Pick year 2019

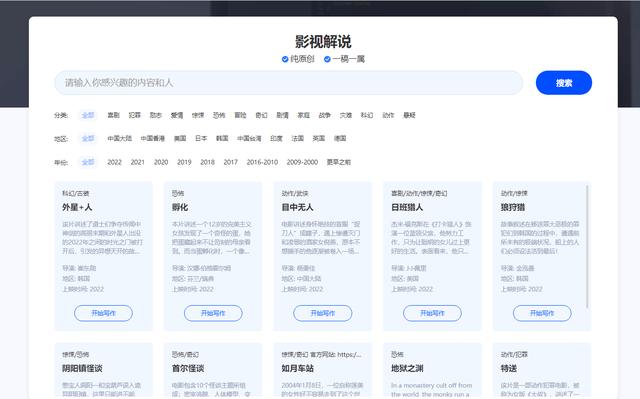(x=184, y=162)
